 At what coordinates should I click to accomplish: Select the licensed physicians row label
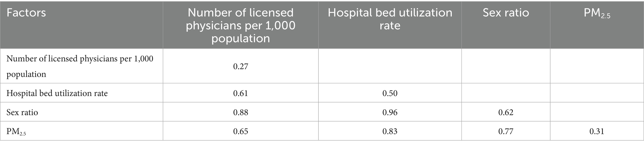click(80, 66)
